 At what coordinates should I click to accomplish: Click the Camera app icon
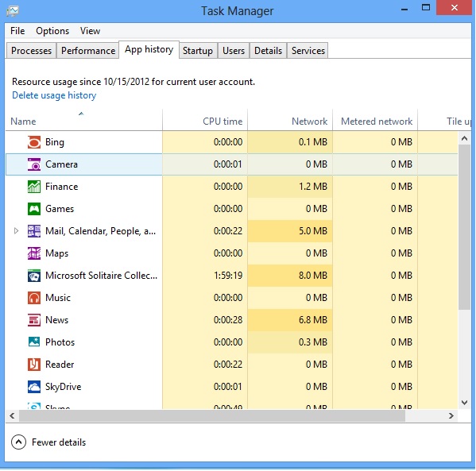[34, 164]
